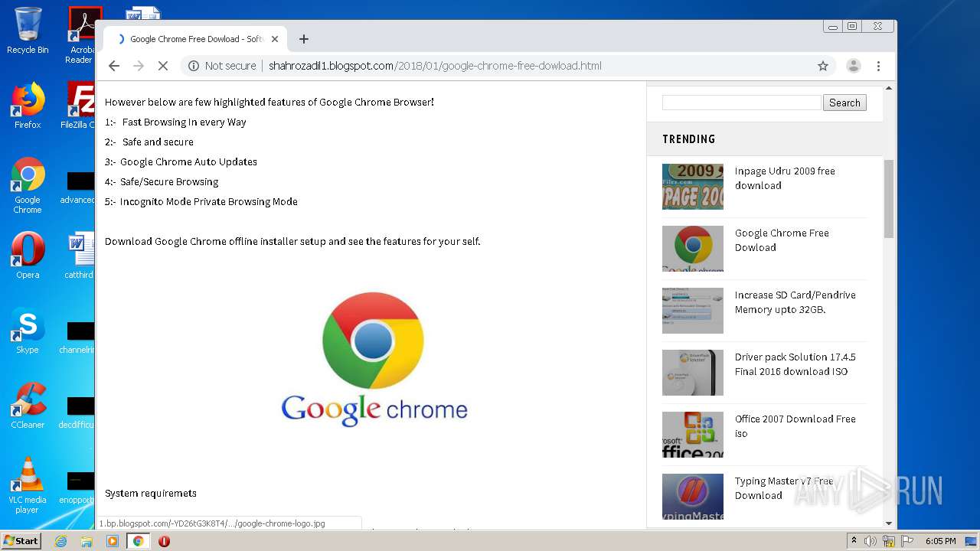Open the Chrome three-dot menu
The height and width of the screenshot is (551, 980).
[878, 66]
